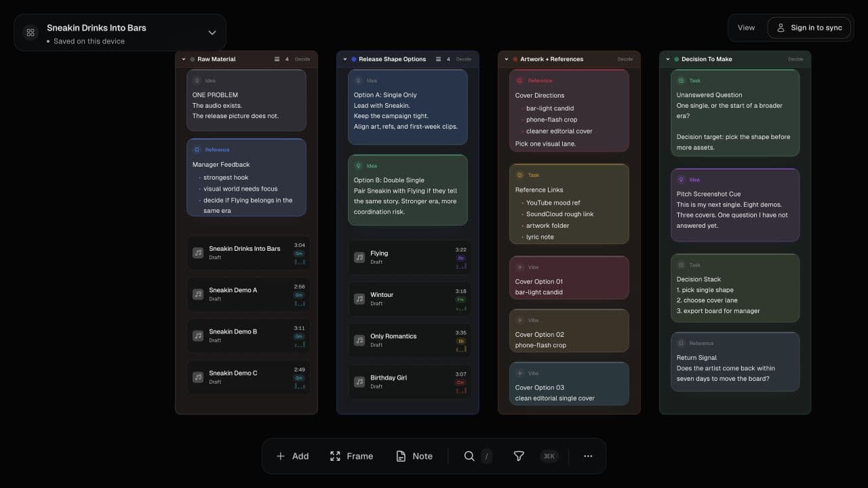
Task: Click the grey color dot of Raw Material
Action: (193, 59)
